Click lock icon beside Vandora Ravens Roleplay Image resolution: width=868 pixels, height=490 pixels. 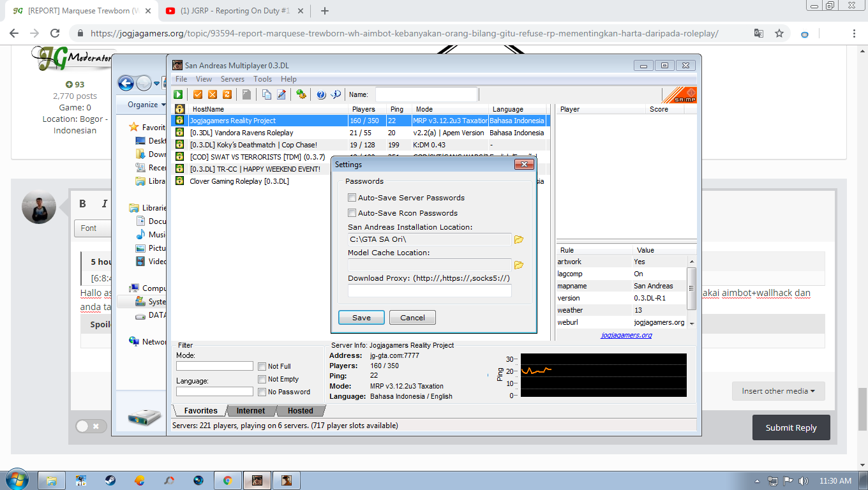(x=179, y=133)
